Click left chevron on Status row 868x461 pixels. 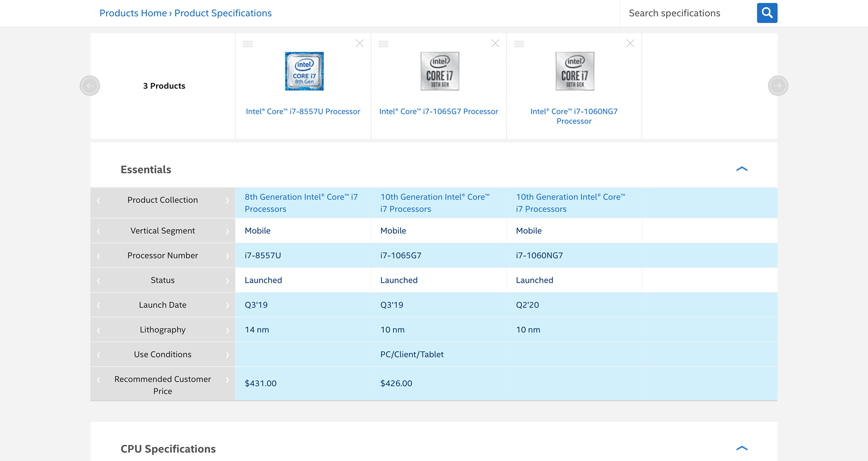coord(98,281)
